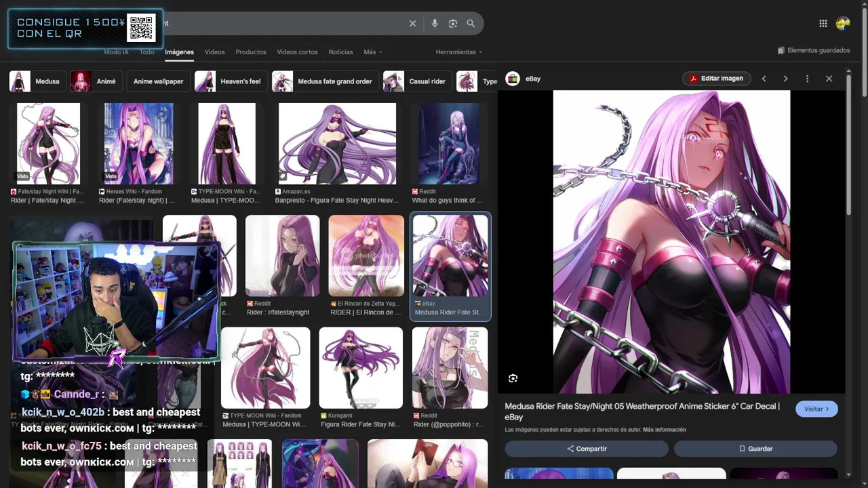Close the image preview panel
868x488 pixels.
tap(829, 79)
